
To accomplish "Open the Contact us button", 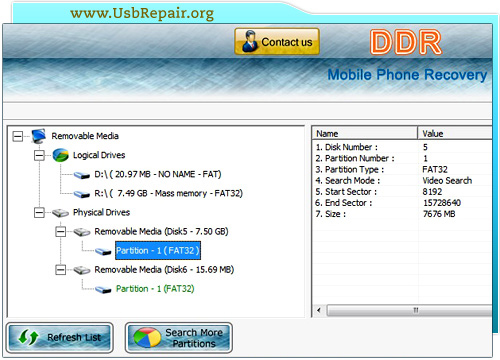I will pos(277,42).
